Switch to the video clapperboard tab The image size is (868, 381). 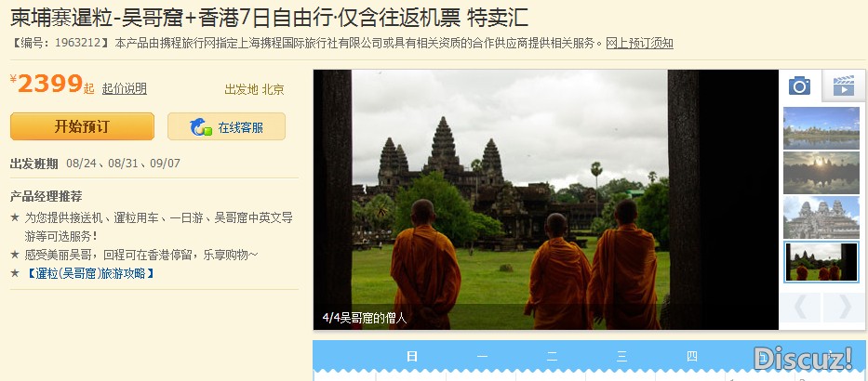844,85
